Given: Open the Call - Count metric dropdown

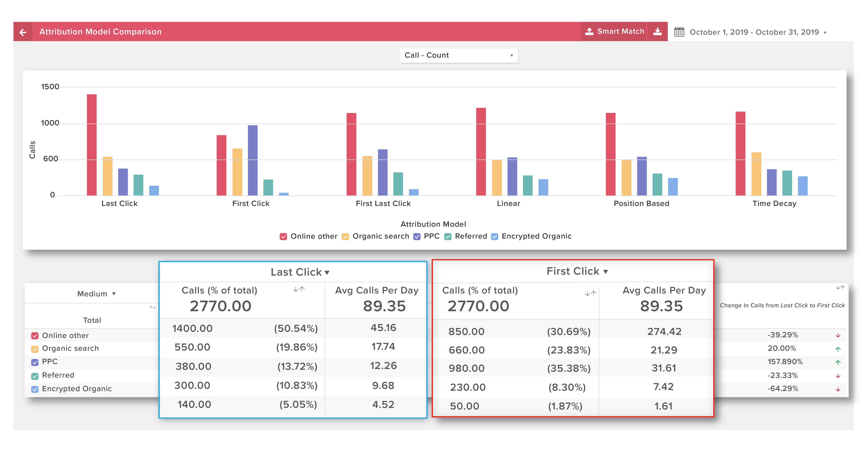Looking at the screenshot, I should coord(459,56).
